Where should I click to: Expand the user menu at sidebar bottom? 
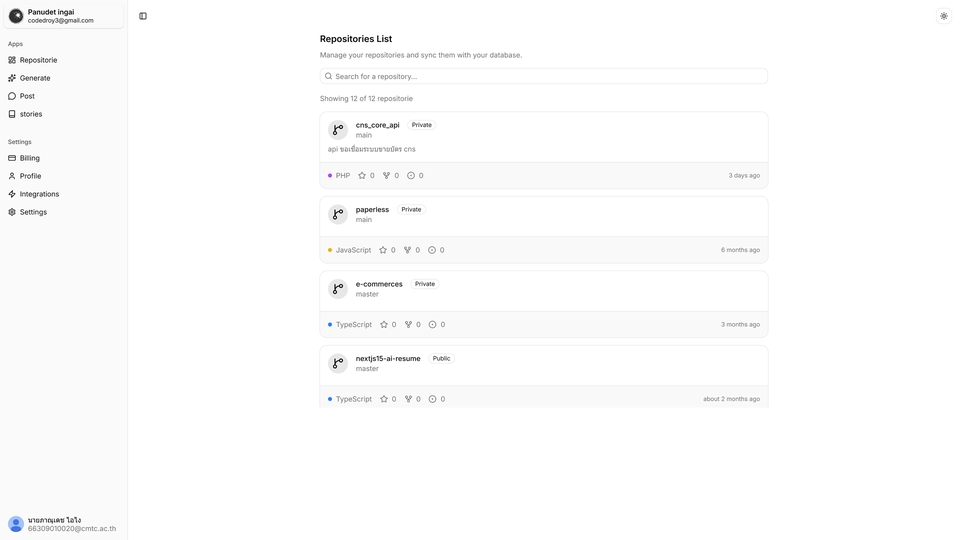62,524
